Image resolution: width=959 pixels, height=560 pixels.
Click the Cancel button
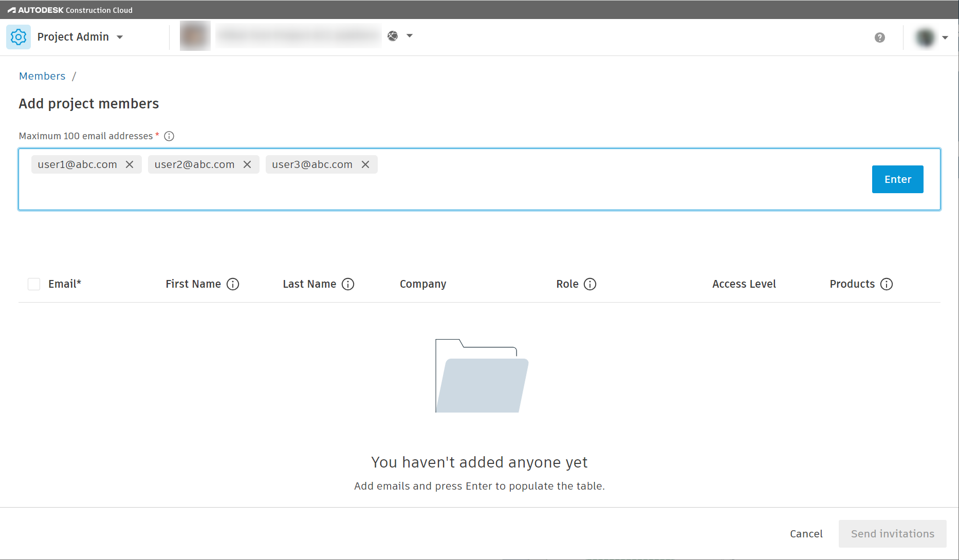point(806,533)
